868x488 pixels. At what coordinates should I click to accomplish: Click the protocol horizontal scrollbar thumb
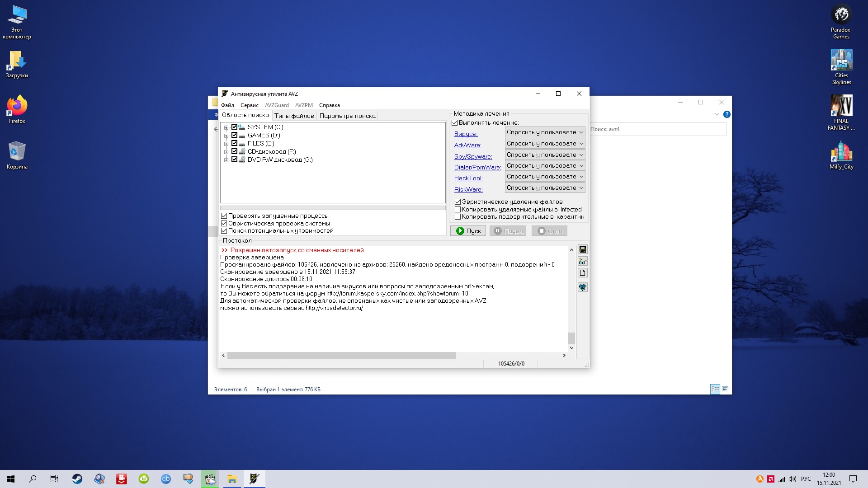[341, 356]
